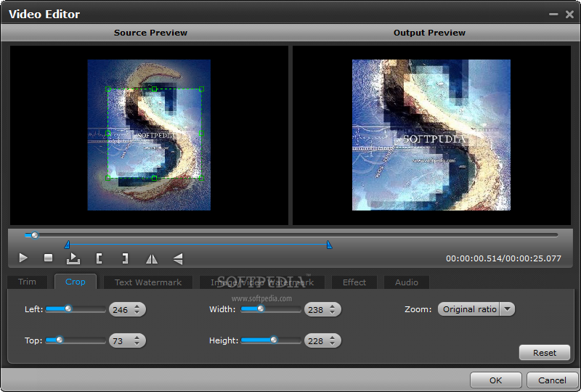The image size is (581, 392).
Task: Open the Audio tab
Action: click(407, 282)
